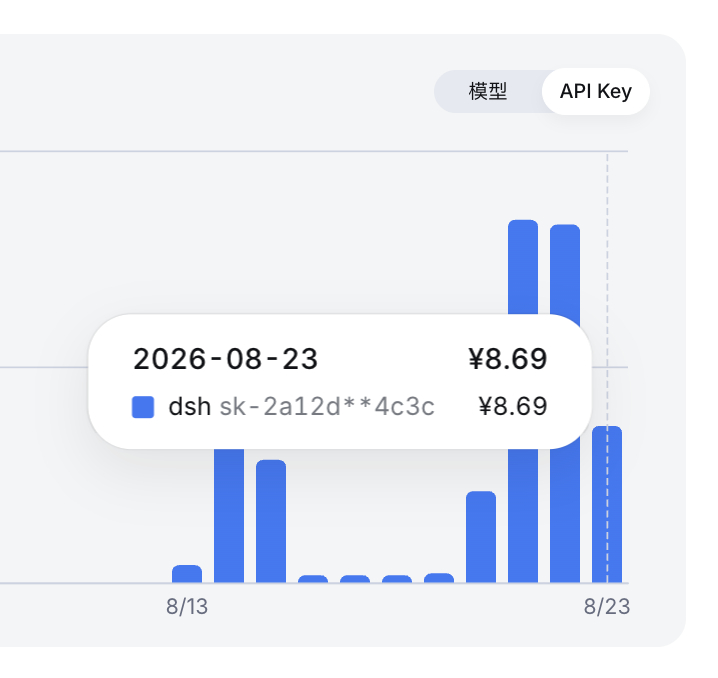Click the blue dsh legend color swatch
This screenshot has height=678, width=718.
click(x=143, y=407)
